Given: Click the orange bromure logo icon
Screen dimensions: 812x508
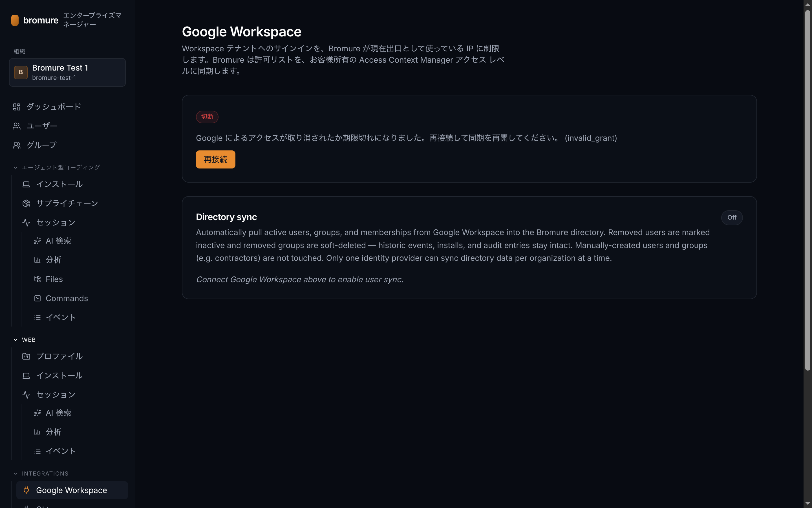Looking at the screenshot, I should [15, 20].
